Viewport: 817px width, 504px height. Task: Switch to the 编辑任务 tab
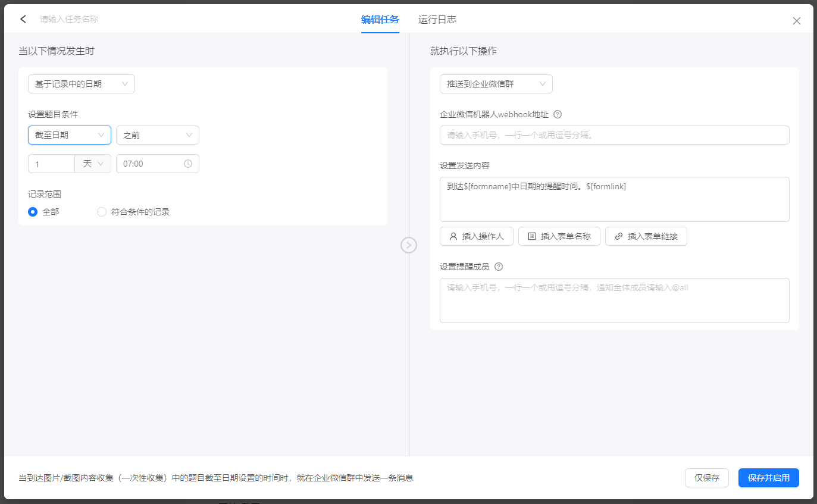coord(380,20)
